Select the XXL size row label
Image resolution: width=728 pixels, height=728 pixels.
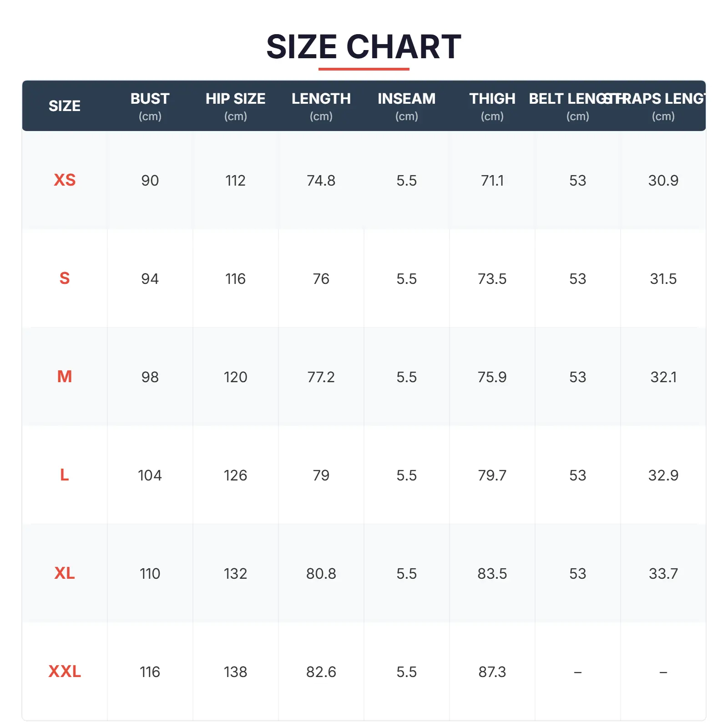65,672
